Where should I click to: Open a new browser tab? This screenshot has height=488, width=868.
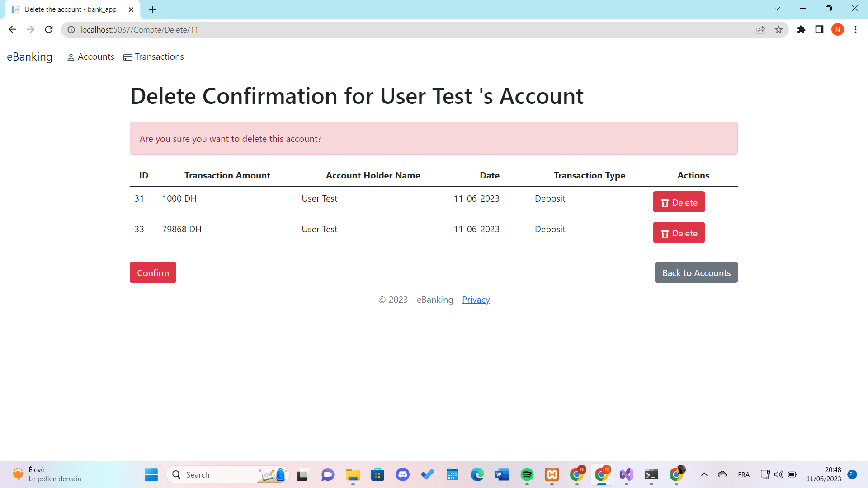tap(153, 9)
